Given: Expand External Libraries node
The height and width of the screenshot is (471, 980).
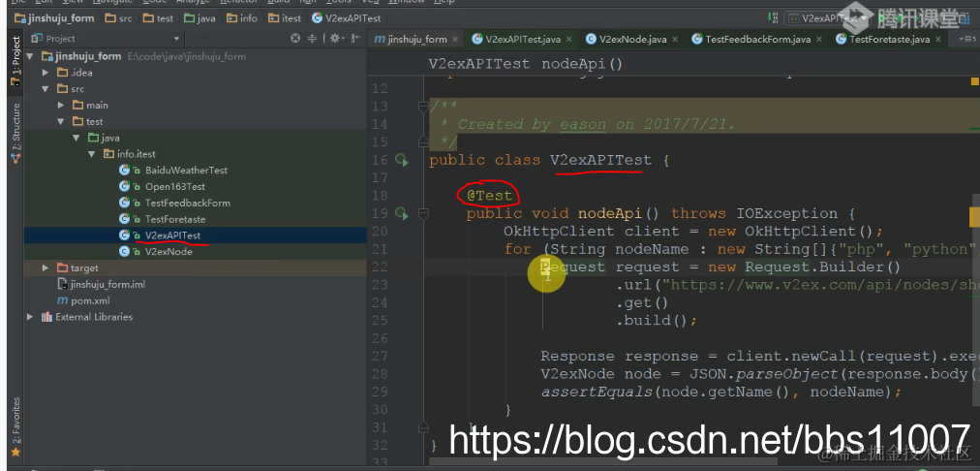Looking at the screenshot, I should [x=30, y=317].
